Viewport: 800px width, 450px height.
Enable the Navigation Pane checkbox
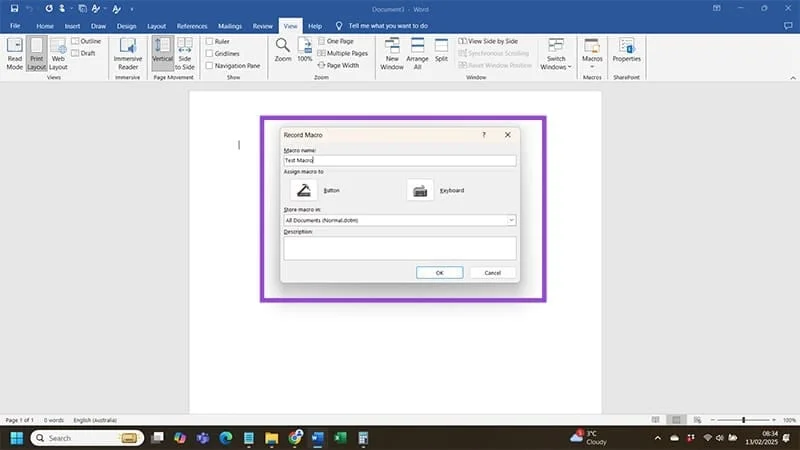tap(209, 66)
